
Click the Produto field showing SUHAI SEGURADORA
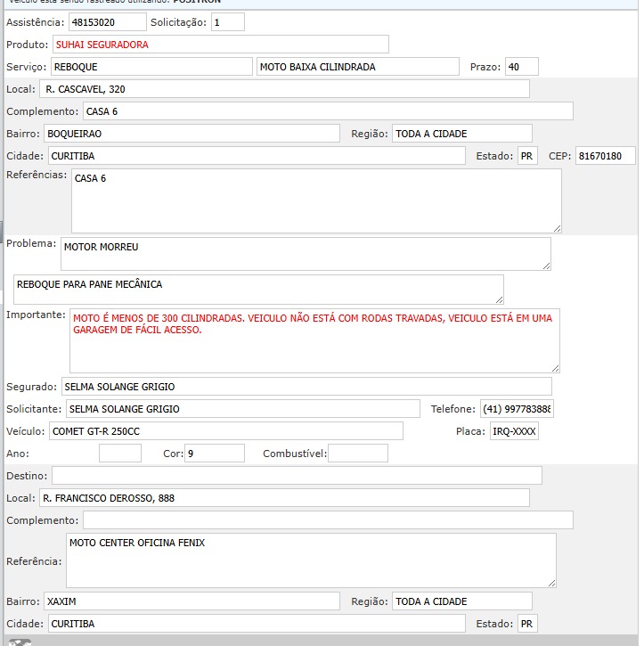click(220, 44)
